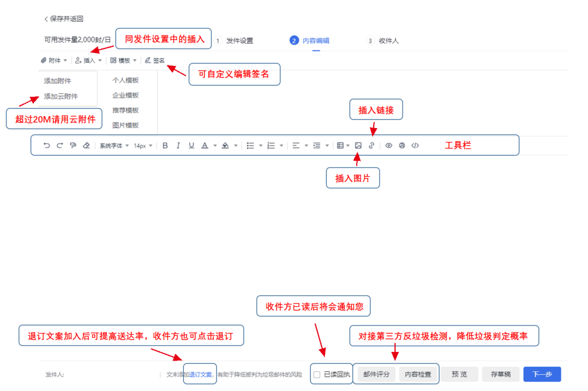Click the 退订文案 link
Viewport: 588px width, 391px height.
coord(201,375)
